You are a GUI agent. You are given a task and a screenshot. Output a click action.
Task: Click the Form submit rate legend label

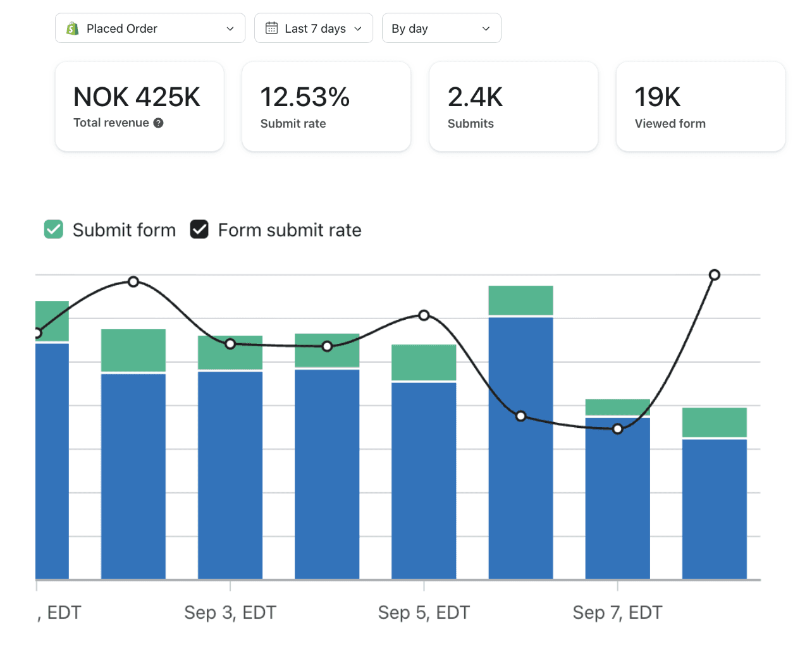coord(290,230)
